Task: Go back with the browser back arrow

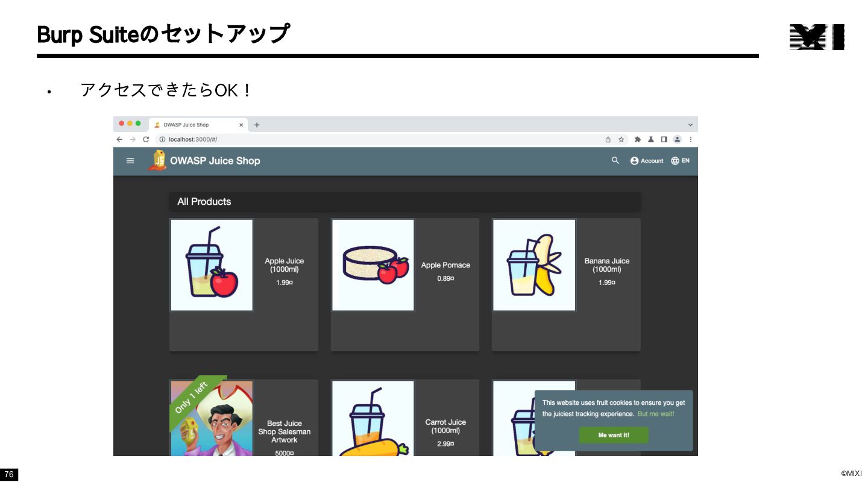Action: tap(119, 139)
